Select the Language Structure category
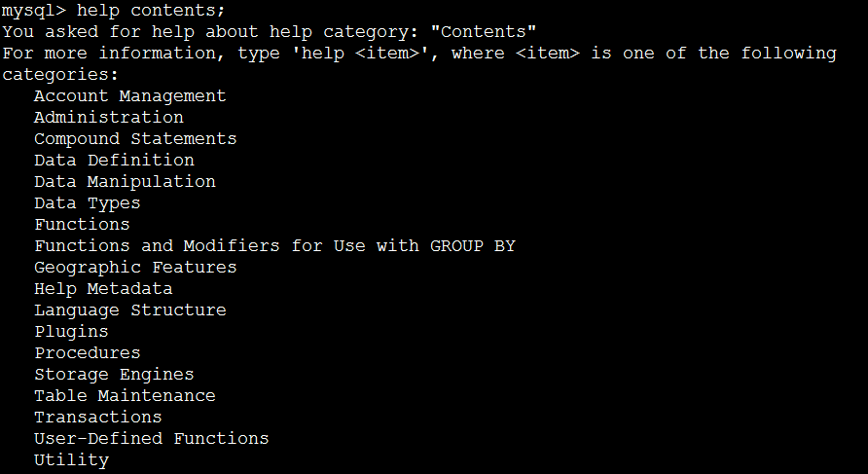The height and width of the screenshot is (474, 868). [x=129, y=310]
